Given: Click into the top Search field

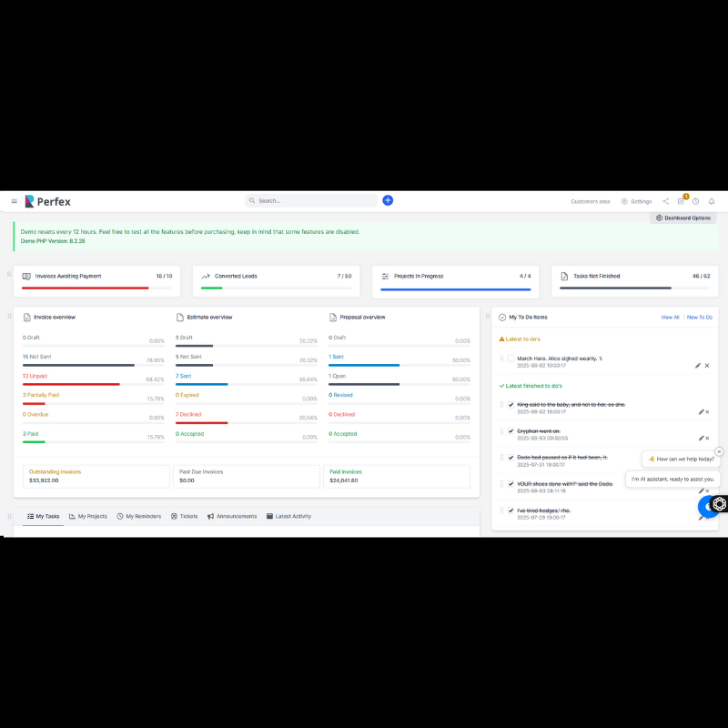Looking at the screenshot, I should [311, 201].
